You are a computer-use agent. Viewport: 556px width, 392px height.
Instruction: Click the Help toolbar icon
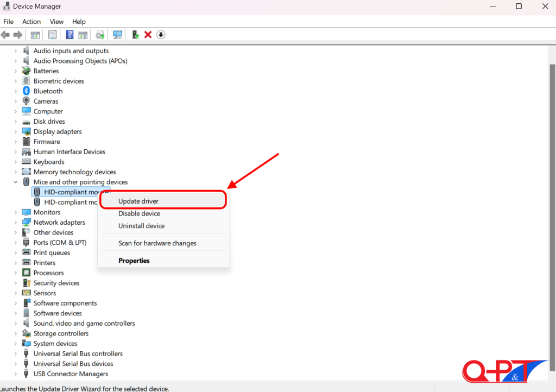click(69, 35)
